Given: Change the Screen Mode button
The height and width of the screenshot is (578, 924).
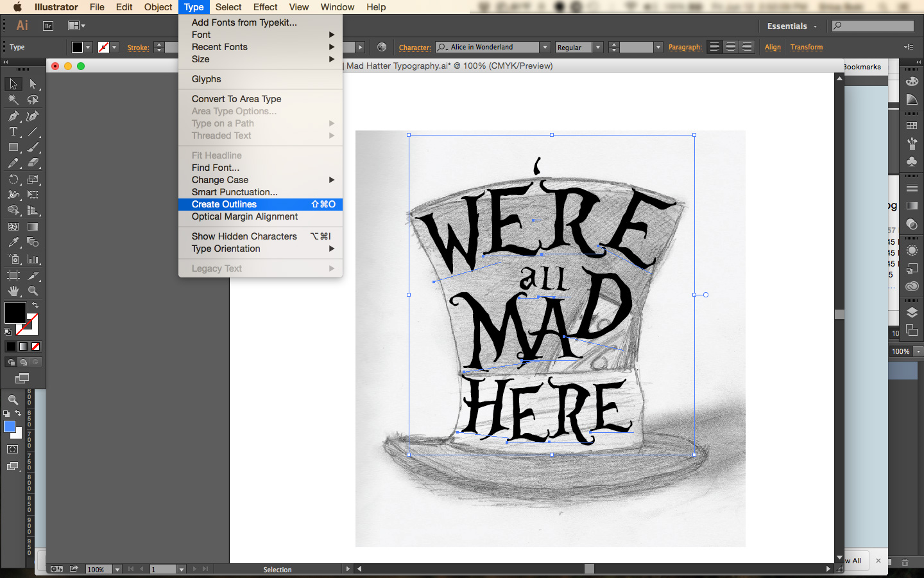Looking at the screenshot, I should point(22,378).
